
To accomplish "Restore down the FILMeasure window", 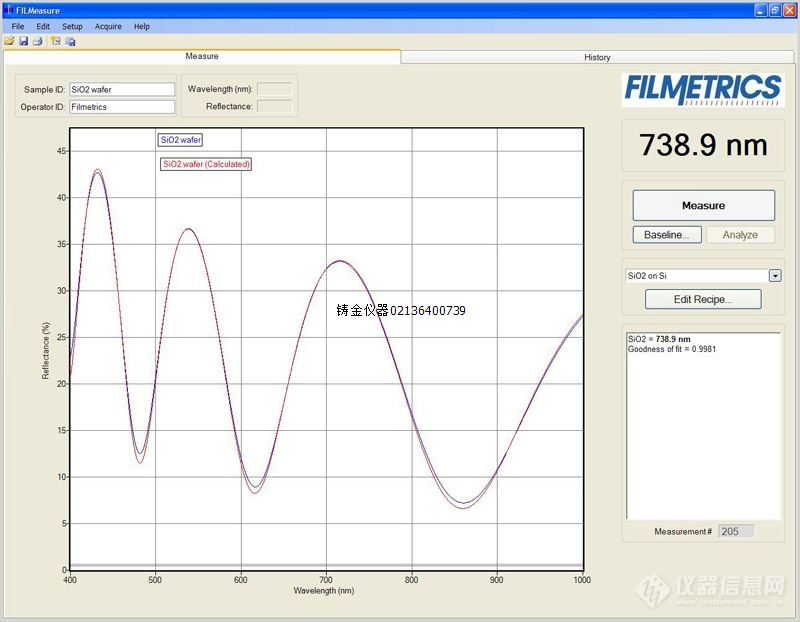I will [x=774, y=10].
